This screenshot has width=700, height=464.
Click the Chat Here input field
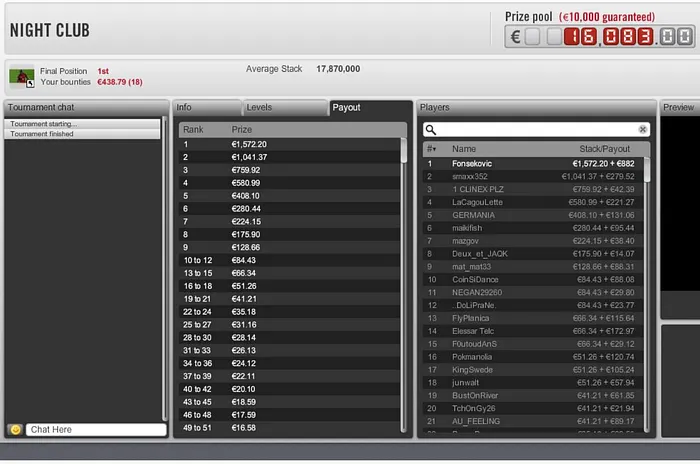[x=96, y=429]
